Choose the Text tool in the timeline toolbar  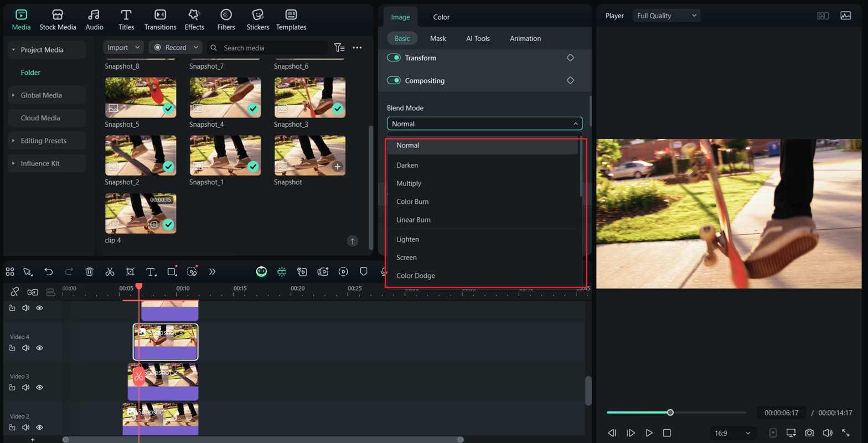point(151,271)
